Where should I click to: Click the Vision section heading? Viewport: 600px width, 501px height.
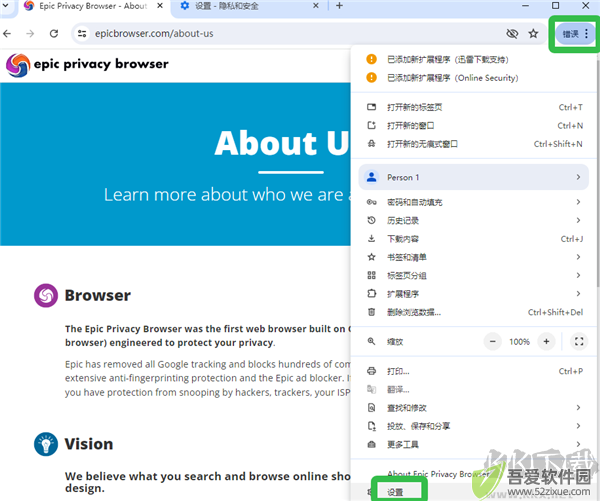tap(89, 444)
